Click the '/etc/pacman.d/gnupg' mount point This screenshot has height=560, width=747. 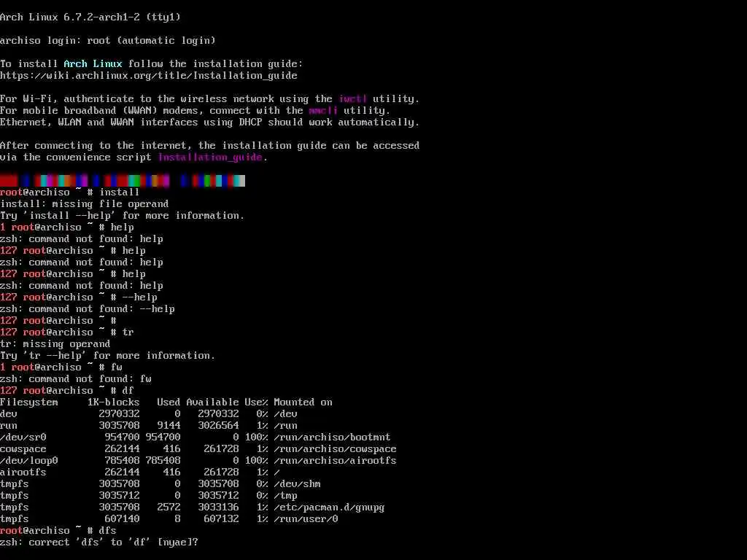(329, 507)
